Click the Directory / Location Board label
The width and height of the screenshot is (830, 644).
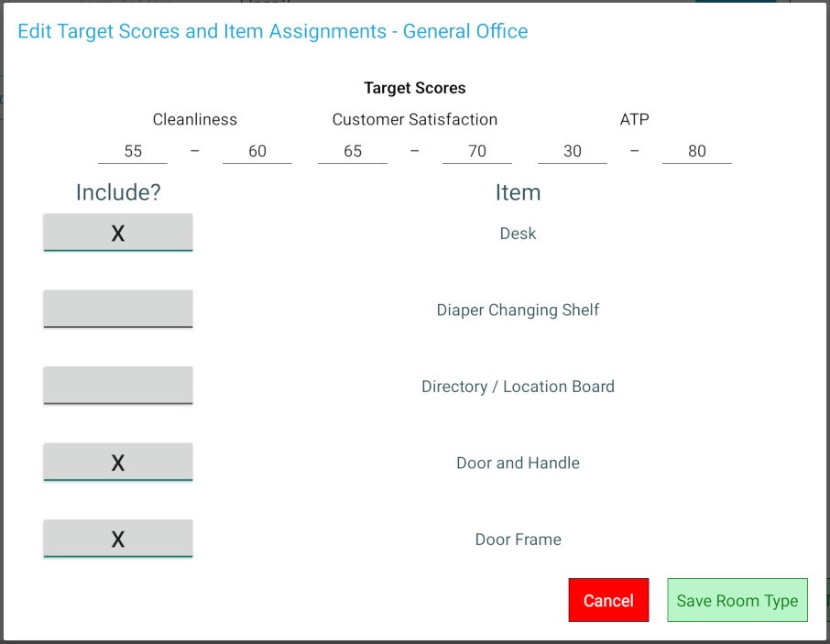[x=518, y=387]
